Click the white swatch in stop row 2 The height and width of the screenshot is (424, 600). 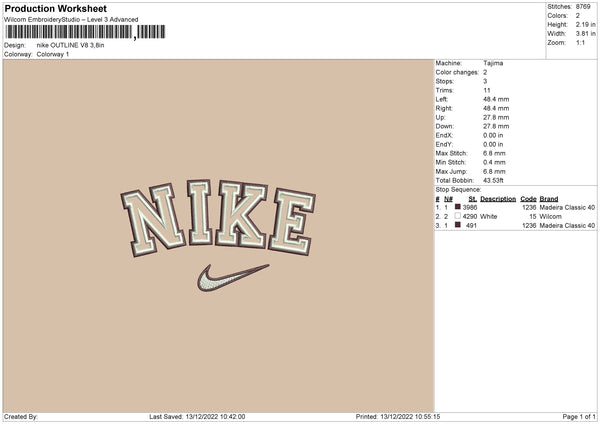(457, 216)
